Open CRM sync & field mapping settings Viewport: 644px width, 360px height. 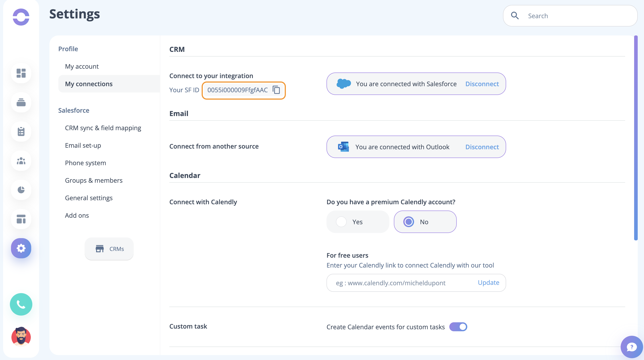[x=103, y=128]
